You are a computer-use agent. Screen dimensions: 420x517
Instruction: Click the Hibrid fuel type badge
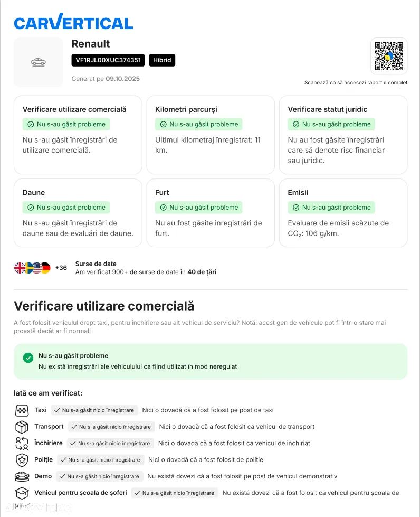[162, 60]
